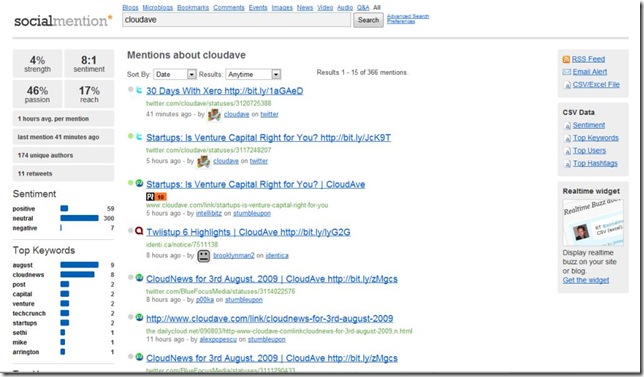
Task: Click the '11 retweets' stat
Action: click(x=63, y=173)
